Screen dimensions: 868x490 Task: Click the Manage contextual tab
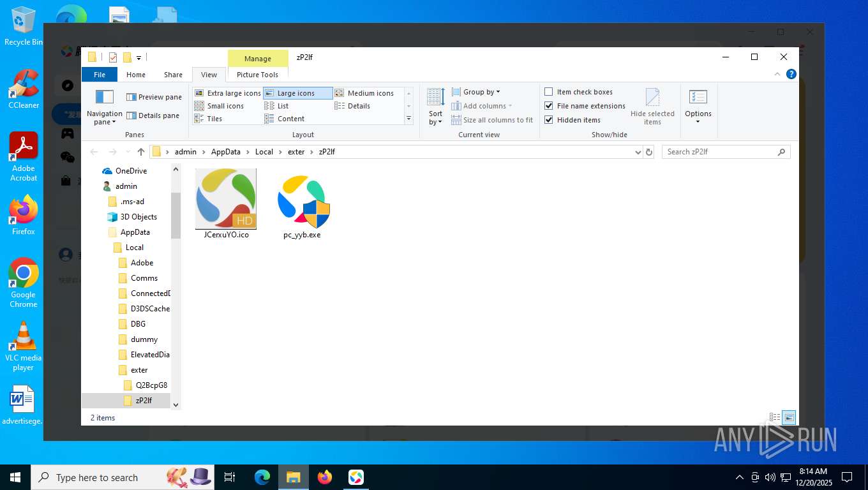257,59
